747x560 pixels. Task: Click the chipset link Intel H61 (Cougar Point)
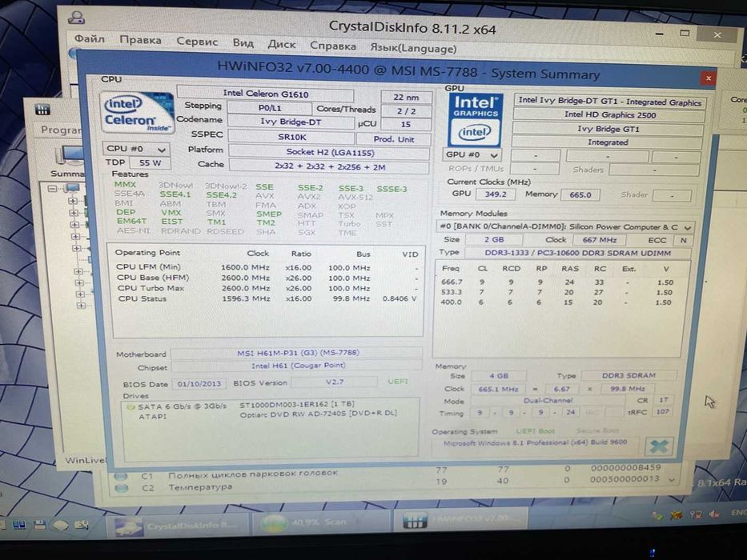pyautogui.click(x=297, y=366)
